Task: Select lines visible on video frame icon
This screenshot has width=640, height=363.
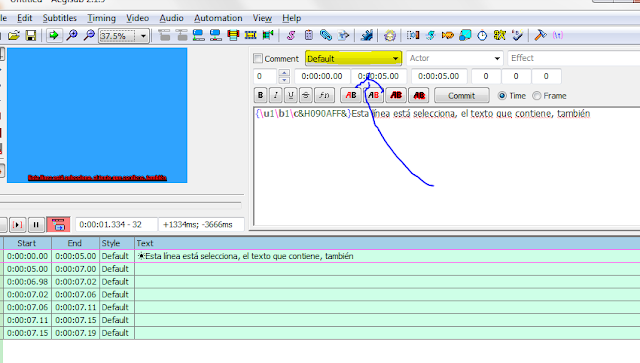Action: [x=233, y=36]
